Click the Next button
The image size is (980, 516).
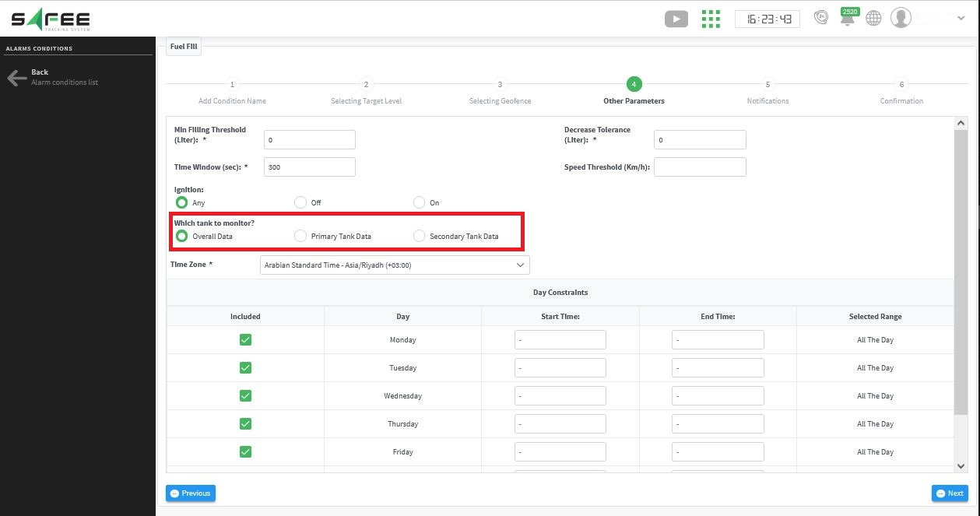click(950, 493)
